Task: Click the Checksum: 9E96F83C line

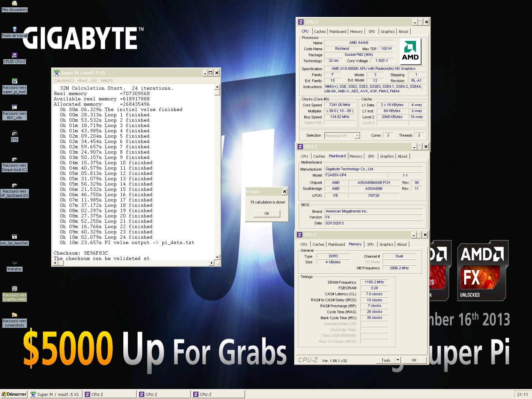Action: (81, 253)
